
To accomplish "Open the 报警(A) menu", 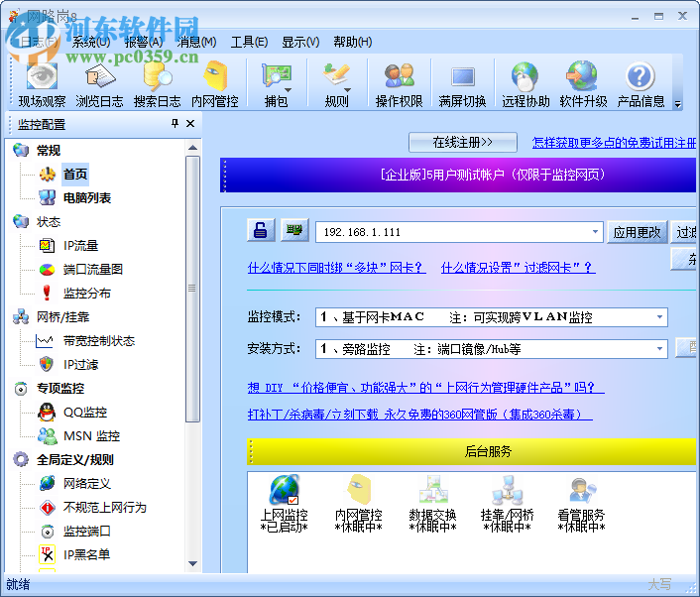I will 144,42.
